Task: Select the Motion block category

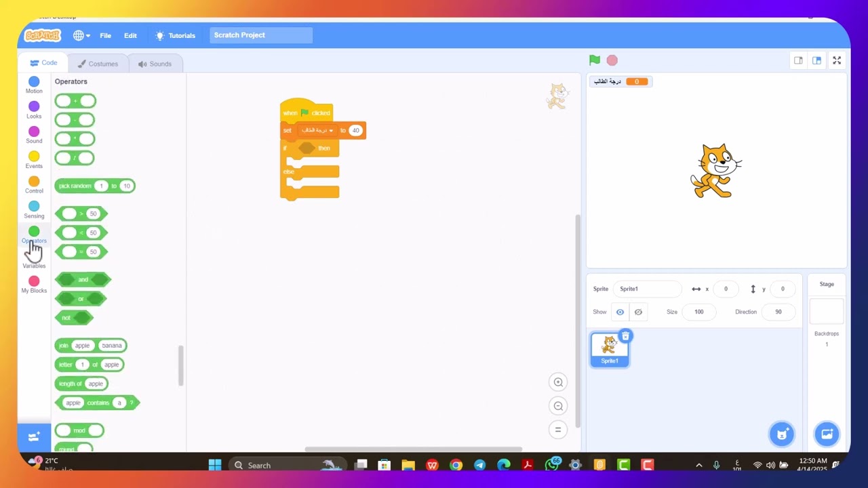Action: (34, 85)
